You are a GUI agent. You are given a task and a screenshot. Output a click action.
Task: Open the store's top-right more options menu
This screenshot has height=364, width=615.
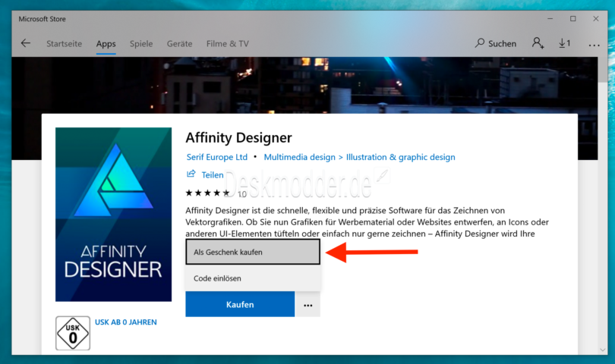[594, 45]
